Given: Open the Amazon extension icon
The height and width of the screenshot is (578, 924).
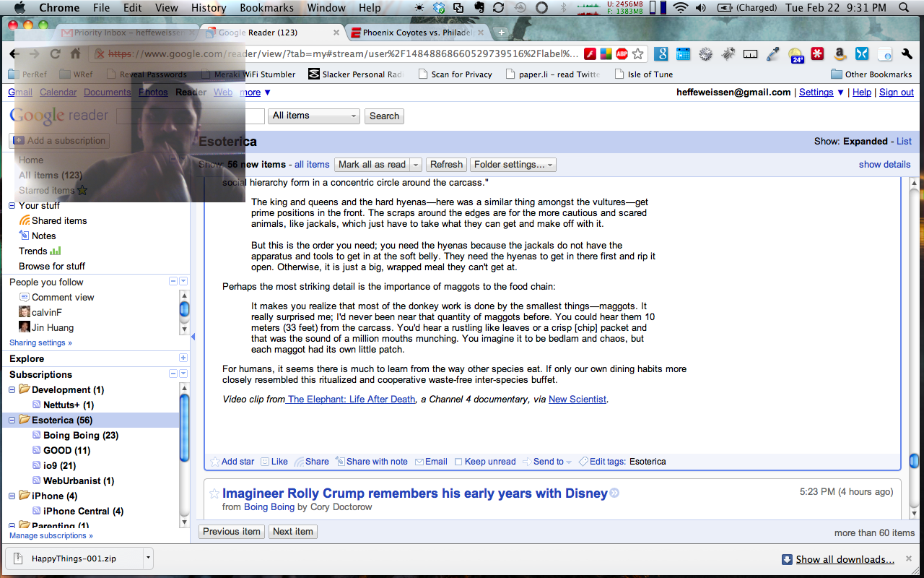Looking at the screenshot, I should point(840,53).
